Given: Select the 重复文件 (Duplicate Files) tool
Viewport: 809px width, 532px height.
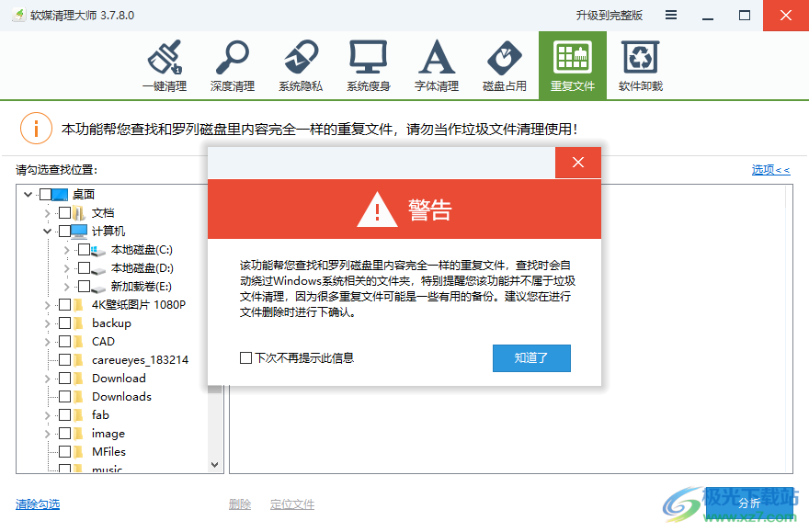Looking at the screenshot, I should [x=572, y=64].
